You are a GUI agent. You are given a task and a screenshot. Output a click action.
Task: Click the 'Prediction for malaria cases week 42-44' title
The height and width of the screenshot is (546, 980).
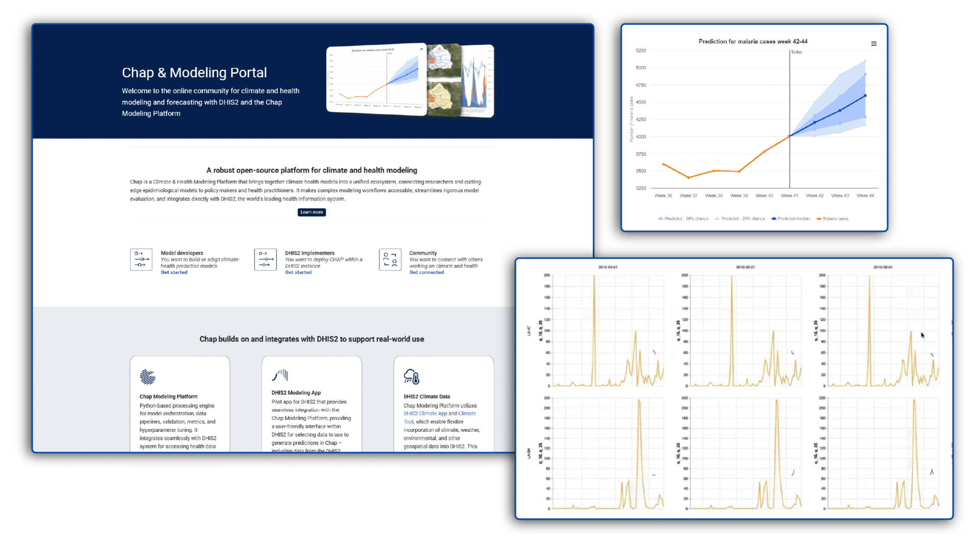(753, 42)
